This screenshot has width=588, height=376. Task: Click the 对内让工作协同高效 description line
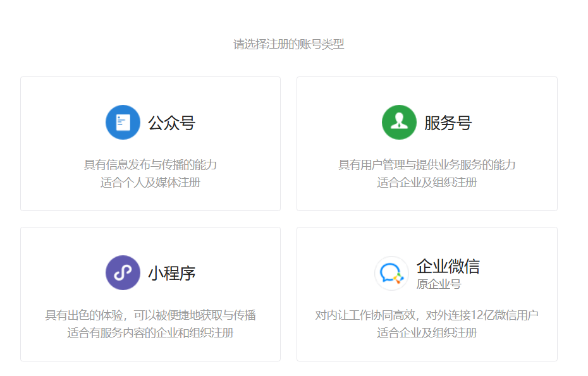pyautogui.click(x=427, y=315)
